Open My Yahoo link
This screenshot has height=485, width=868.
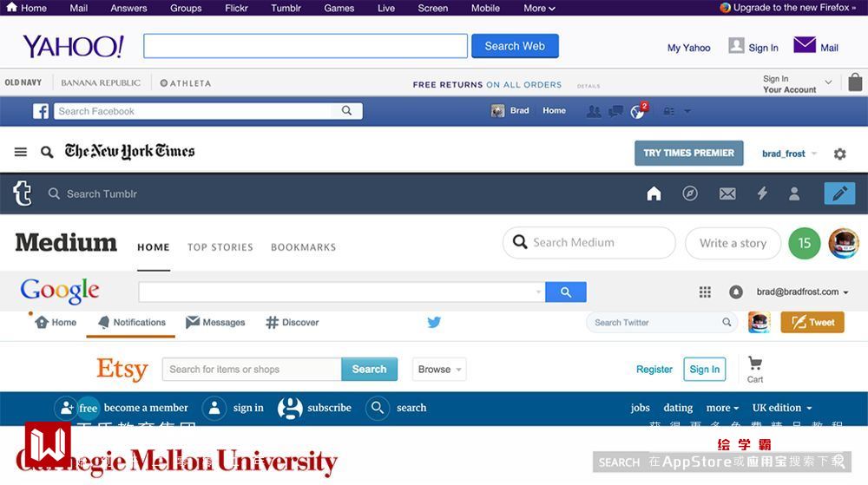(688, 48)
